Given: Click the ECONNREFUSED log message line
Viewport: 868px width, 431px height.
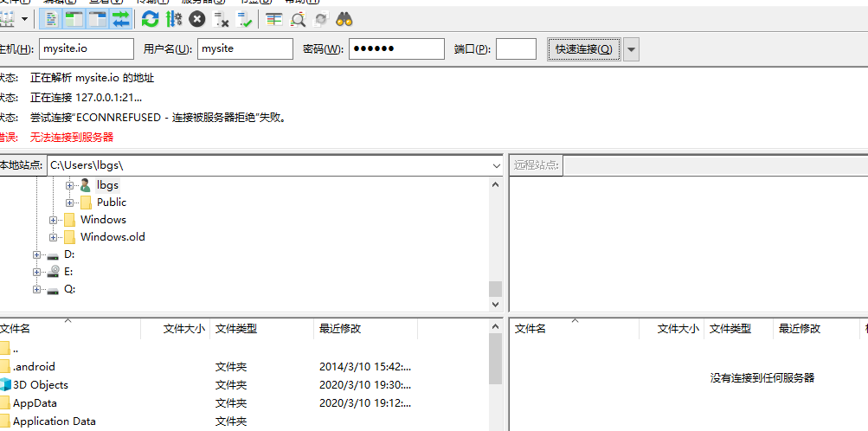Looking at the screenshot, I should (x=158, y=118).
